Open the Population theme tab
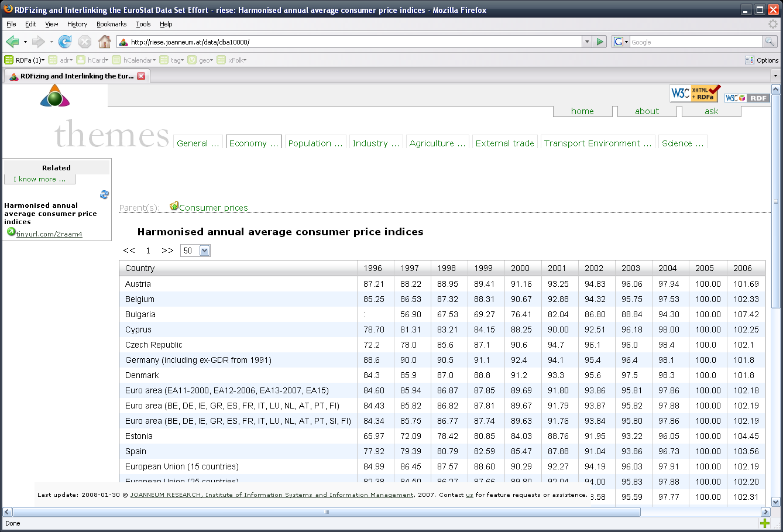 pyautogui.click(x=315, y=143)
